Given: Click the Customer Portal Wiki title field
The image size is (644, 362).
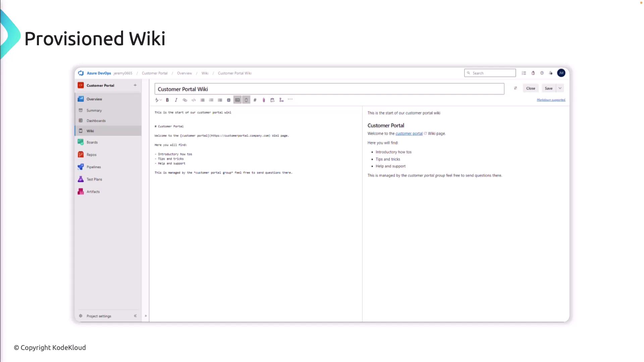Looking at the screenshot, I should [x=329, y=89].
